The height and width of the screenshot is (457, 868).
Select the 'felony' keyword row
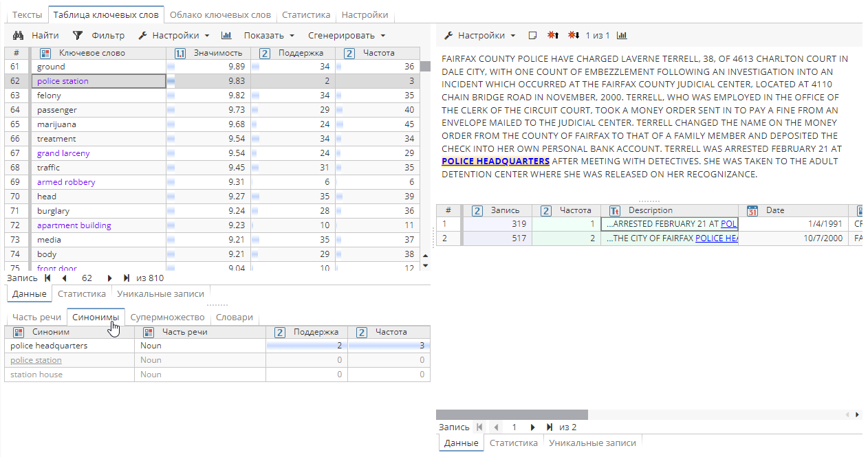(212, 96)
